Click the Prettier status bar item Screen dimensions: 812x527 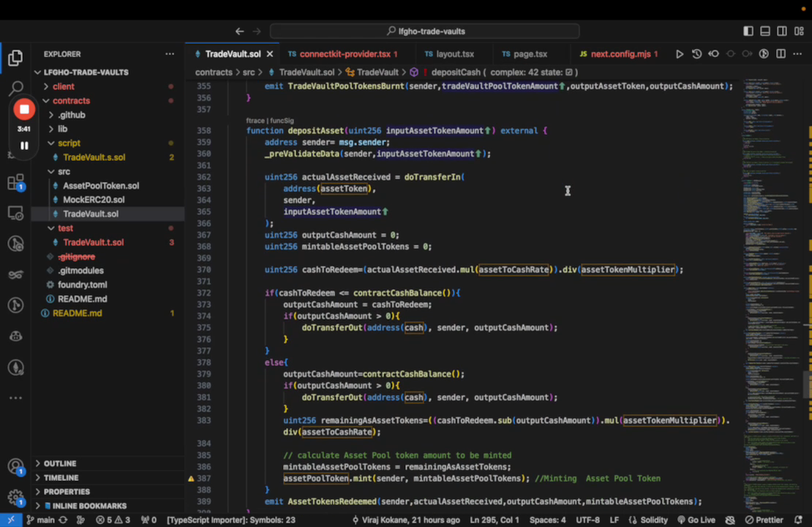tap(764, 520)
